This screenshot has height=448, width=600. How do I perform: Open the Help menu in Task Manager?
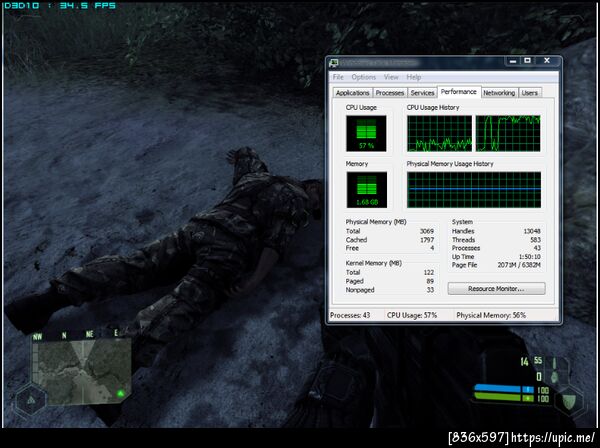pyautogui.click(x=414, y=77)
